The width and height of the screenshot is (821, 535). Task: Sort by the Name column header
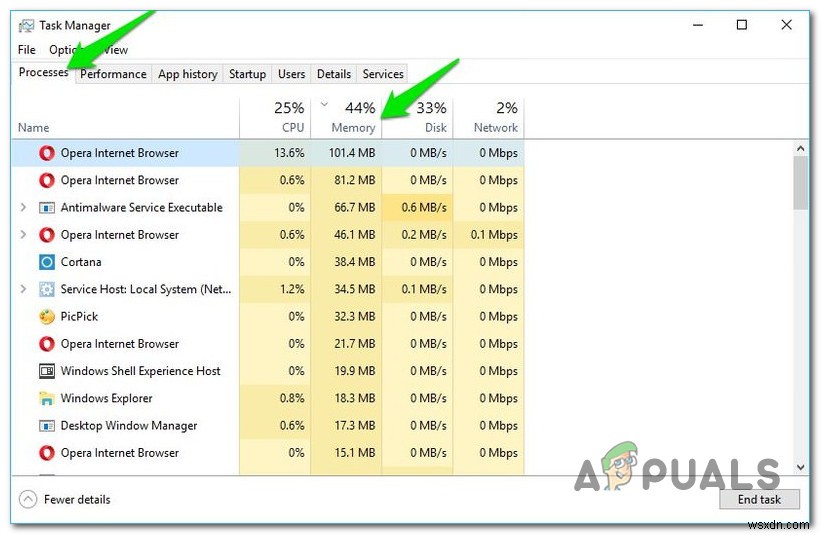pos(34,128)
